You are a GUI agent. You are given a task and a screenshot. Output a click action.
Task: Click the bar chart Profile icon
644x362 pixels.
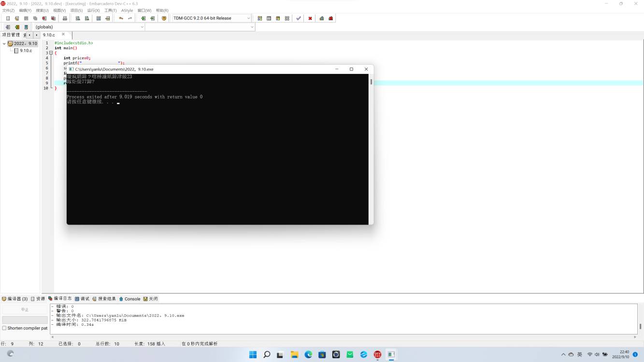[321, 18]
